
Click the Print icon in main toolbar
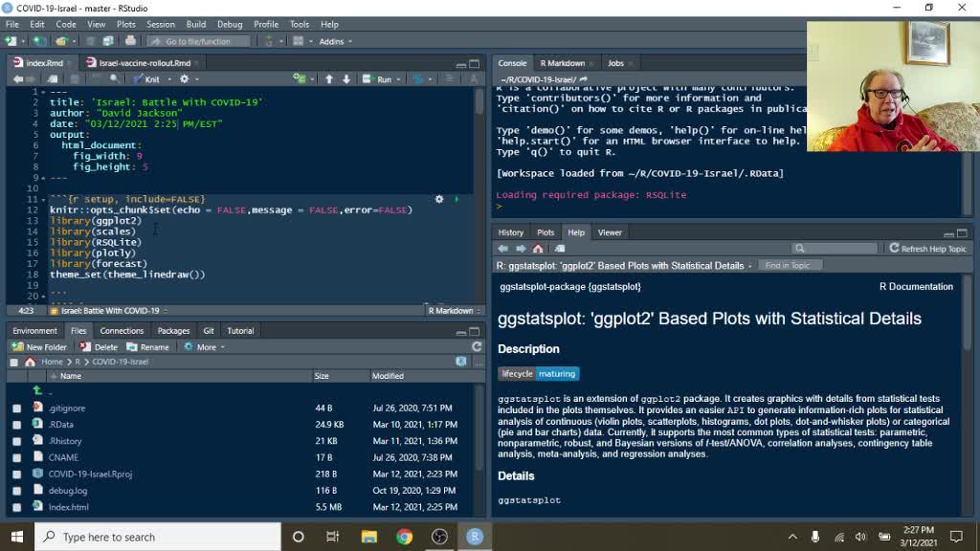pos(130,41)
